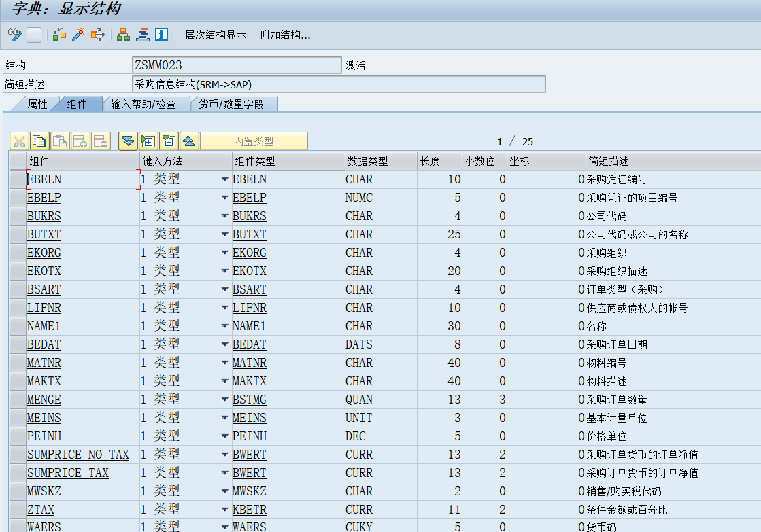Click the 数据类型 column header
761x532 pixels.
pyautogui.click(x=381, y=161)
